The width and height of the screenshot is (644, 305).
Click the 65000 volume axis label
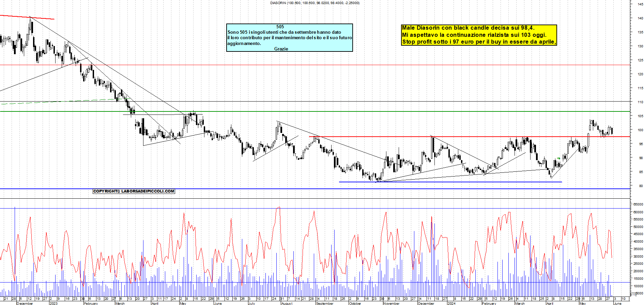pyautogui.click(x=638, y=204)
